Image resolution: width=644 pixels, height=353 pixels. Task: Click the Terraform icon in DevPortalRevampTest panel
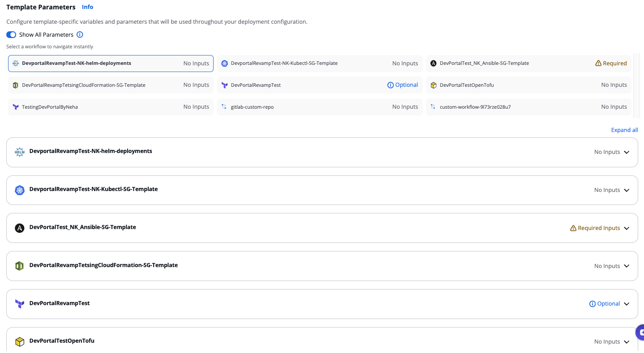tap(19, 304)
